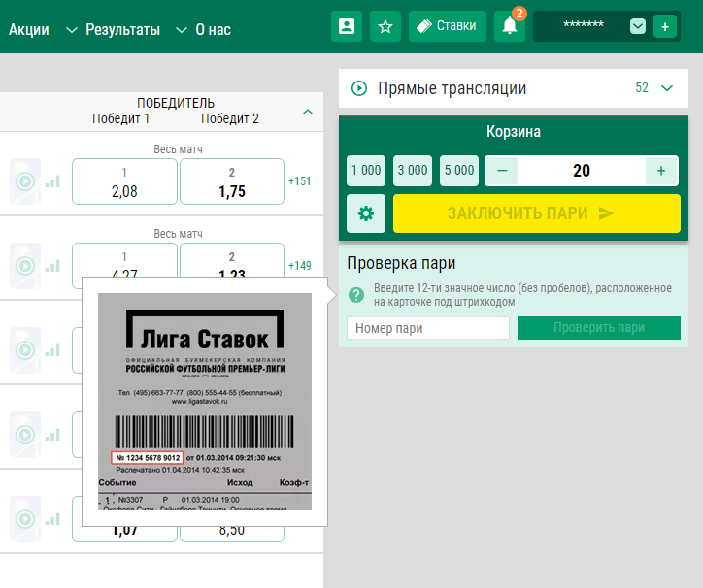Select the 3 000 quick stake
This screenshot has width=703, height=588.
coord(413,171)
